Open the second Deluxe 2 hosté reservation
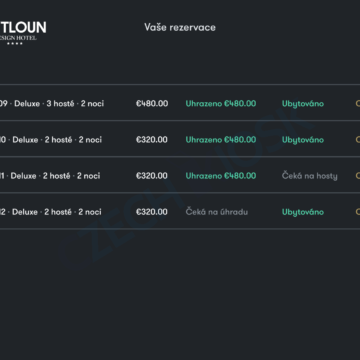 180,139
